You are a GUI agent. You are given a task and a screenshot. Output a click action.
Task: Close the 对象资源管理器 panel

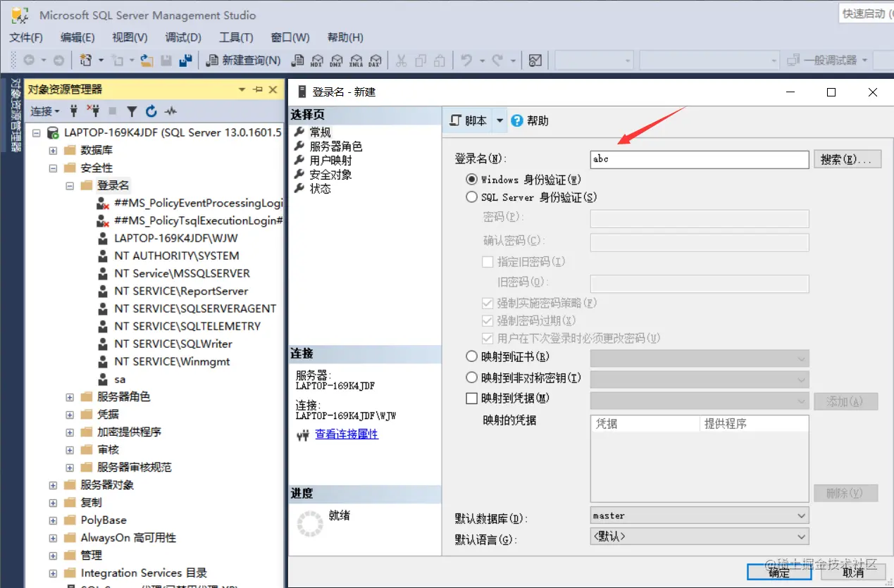click(273, 89)
